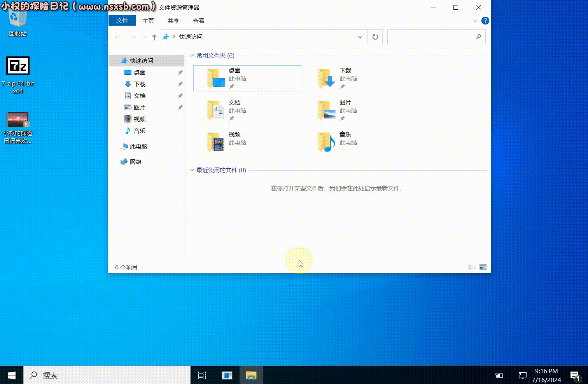Image resolution: width=588 pixels, height=384 pixels.
Task: Open the Recycle Bin desktop icon
Action: pyautogui.click(x=18, y=23)
